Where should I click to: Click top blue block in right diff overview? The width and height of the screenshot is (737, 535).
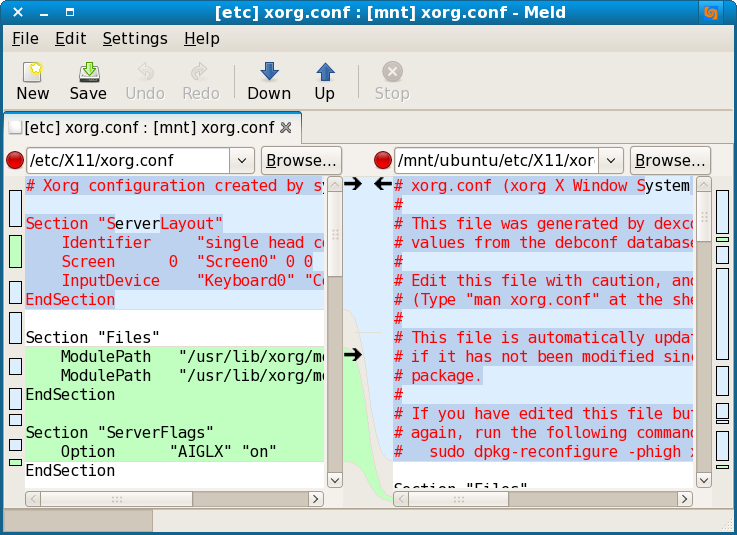722,212
